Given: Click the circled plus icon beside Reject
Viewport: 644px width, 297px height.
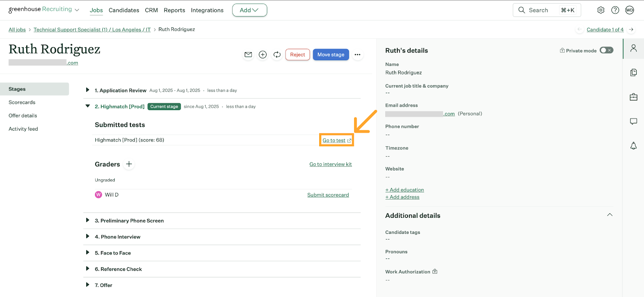Looking at the screenshot, I should (262, 55).
